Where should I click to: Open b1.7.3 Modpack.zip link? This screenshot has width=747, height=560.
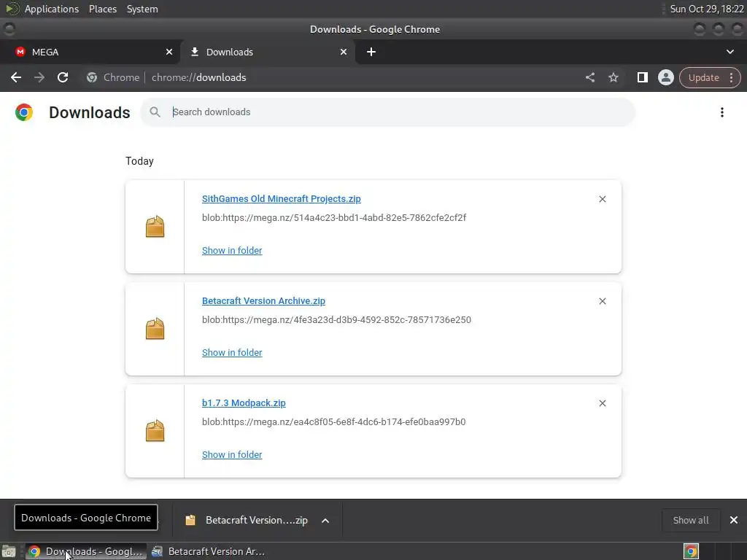244,402
